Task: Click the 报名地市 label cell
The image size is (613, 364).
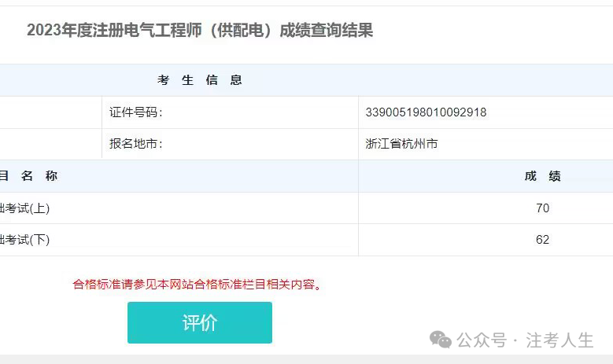Action: pyautogui.click(x=230, y=144)
